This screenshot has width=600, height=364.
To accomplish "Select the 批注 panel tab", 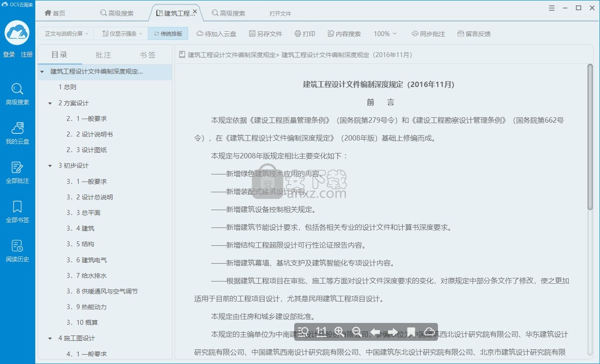I will 103,55.
